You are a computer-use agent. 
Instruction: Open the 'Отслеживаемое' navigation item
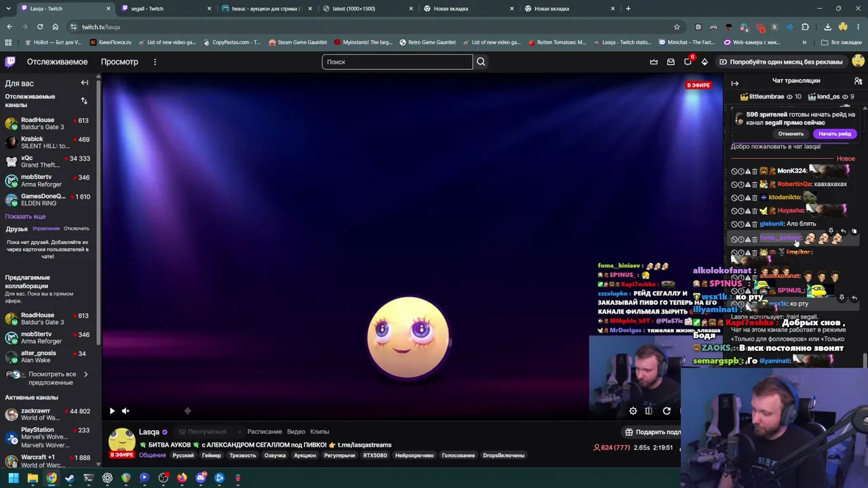pos(57,62)
